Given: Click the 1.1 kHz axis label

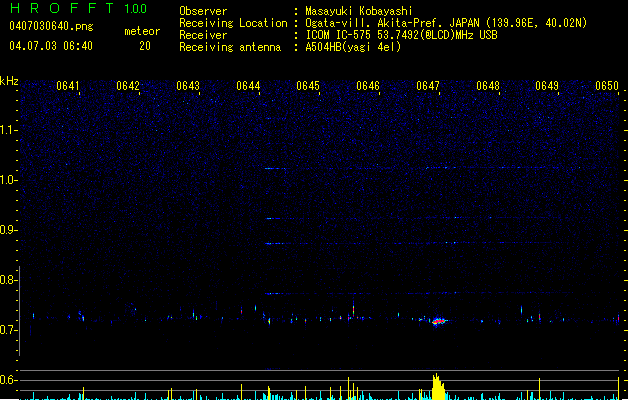Looking at the screenshot, I should (8, 130).
